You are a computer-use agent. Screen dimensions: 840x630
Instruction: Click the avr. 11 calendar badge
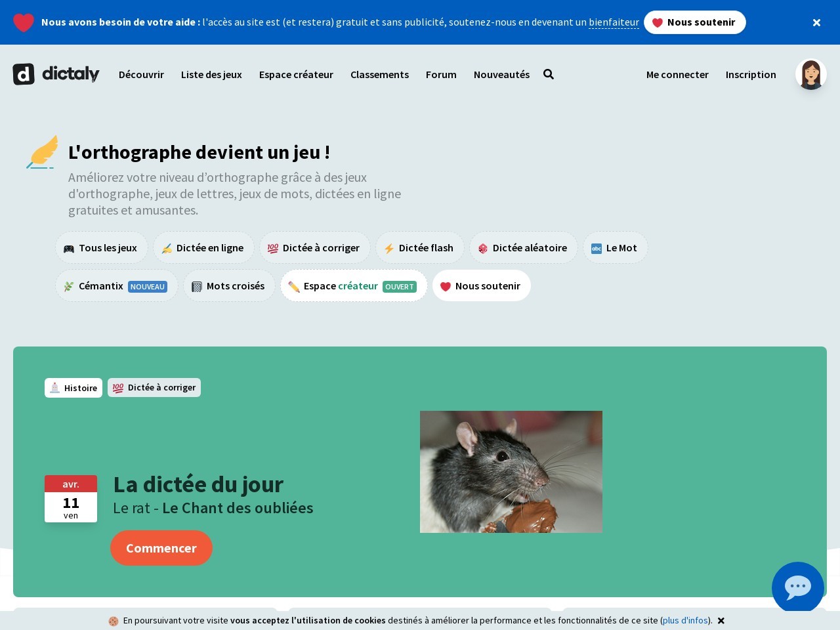(71, 499)
